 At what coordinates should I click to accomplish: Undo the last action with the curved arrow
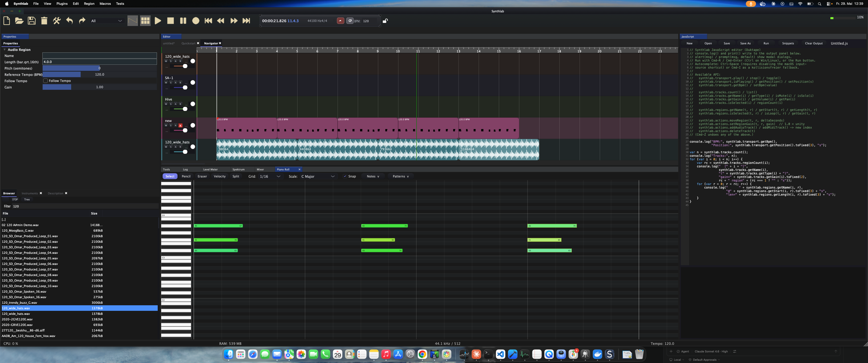69,21
